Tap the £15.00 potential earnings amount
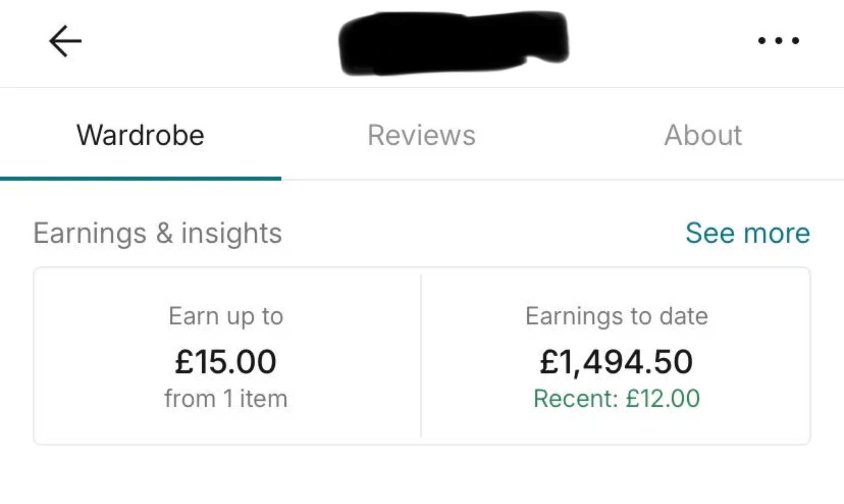The height and width of the screenshot is (504, 844). coord(226,362)
